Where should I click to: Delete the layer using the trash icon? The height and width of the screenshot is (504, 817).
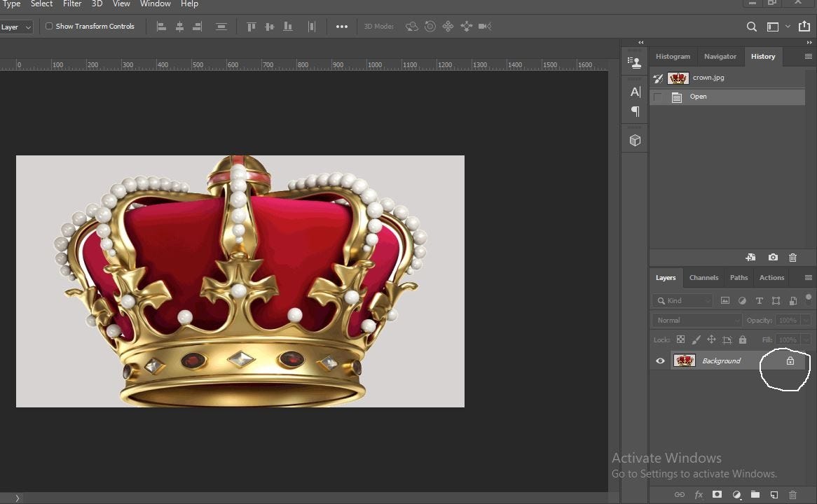pyautogui.click(x=792, y=494)
